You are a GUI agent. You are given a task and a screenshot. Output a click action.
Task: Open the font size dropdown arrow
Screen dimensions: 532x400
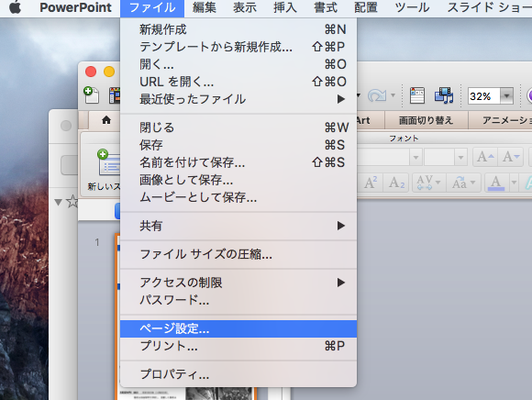tap(460, 158)
